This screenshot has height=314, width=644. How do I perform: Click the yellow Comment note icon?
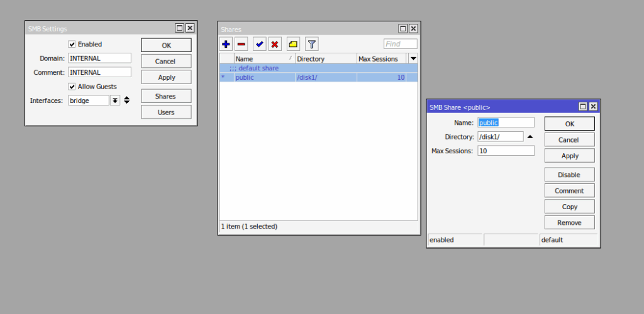(293, 44)
